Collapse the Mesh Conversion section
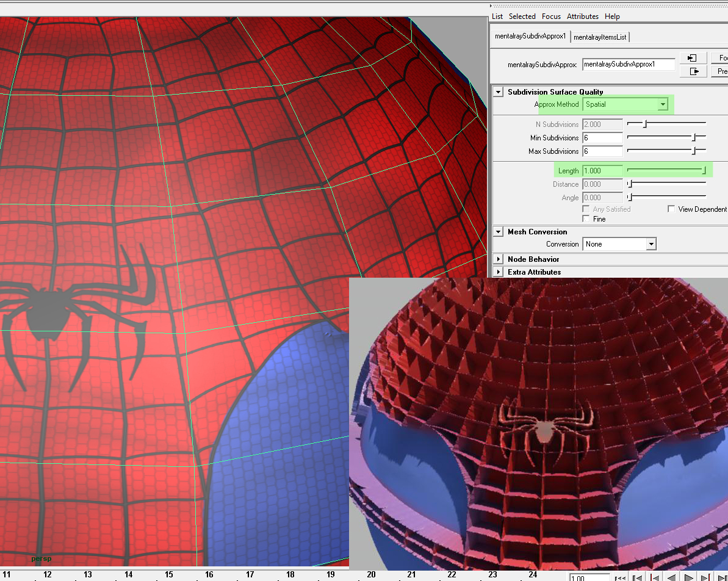Image resolution: width=728 pixels, height=581 pixels. [498, 232]
